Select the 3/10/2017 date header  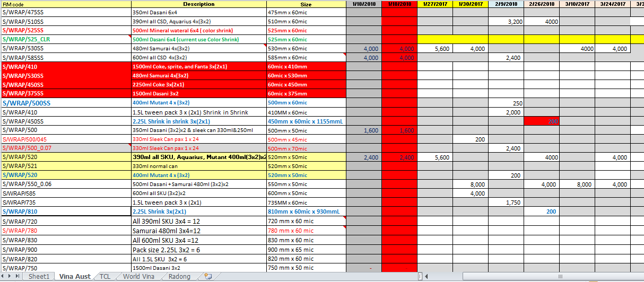577,4
